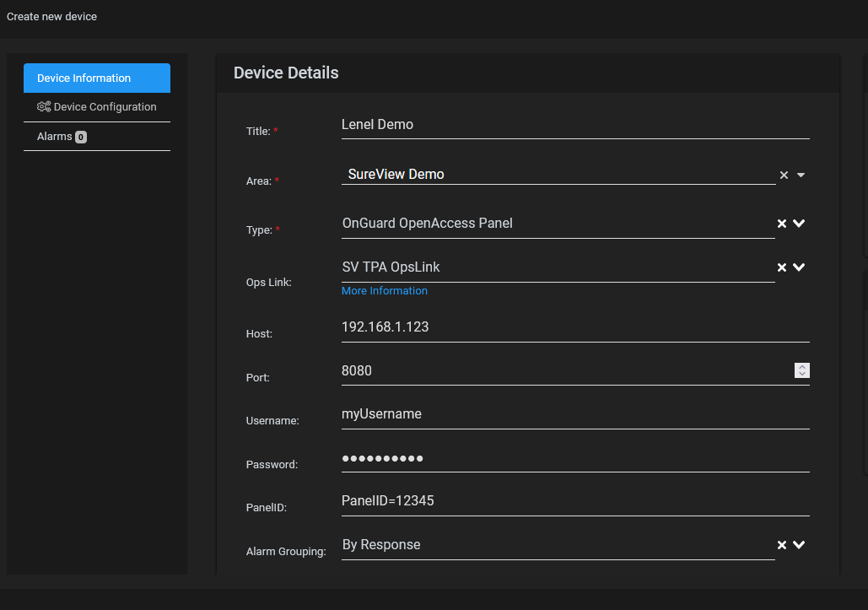Click the Alarm Grouping: label
The image size is (868, 610).
pyautogui.click(x=286, y=552)
